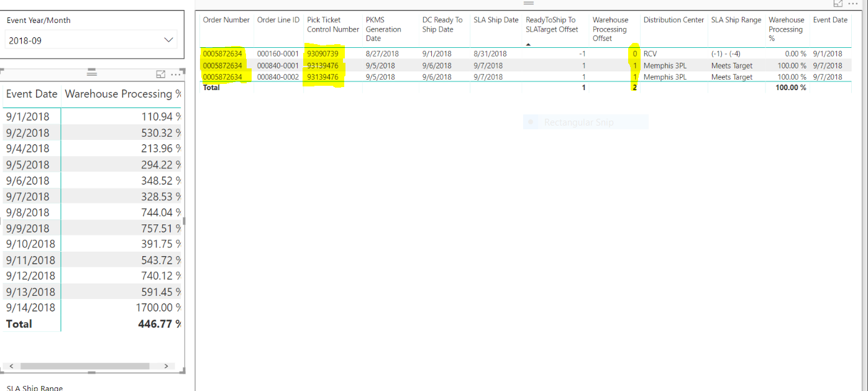Image resolution: width=868 pixels, height=391 pixels.
Task: Click Warehouse Processing Offset column header
Action: tap(610, 29)
